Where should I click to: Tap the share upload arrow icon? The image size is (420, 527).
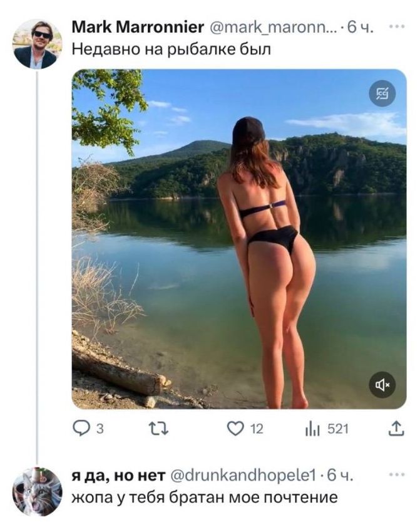coord(396,429)
